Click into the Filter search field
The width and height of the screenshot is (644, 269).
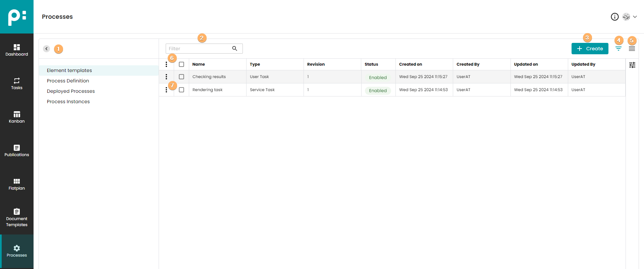point(198,49)
